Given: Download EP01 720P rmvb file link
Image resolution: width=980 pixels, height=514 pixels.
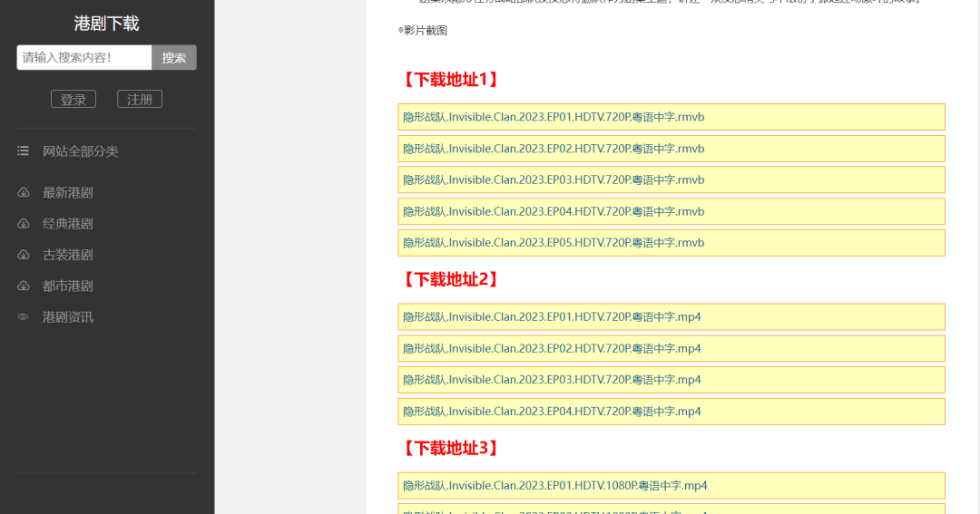Looking at the screenshot, I should click(554, 117).
